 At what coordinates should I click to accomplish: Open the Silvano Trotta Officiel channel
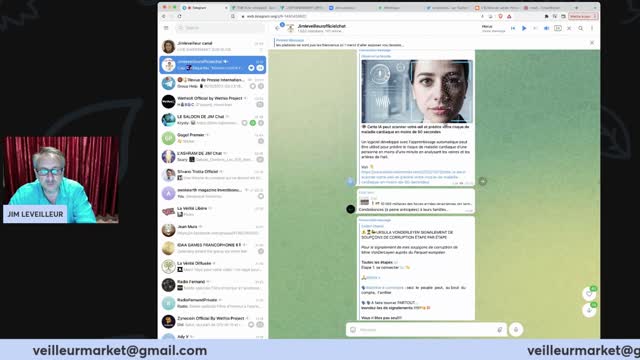(x=213, y=175)
